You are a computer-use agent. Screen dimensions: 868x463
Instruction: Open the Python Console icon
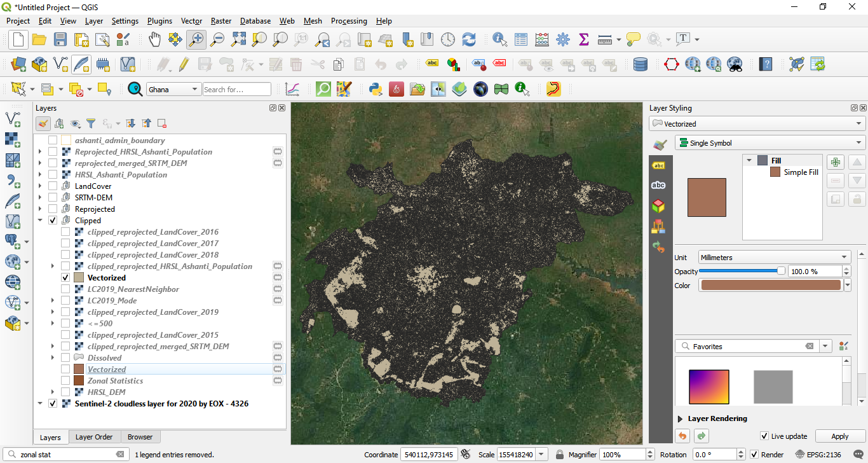click(x=376, y=89)
